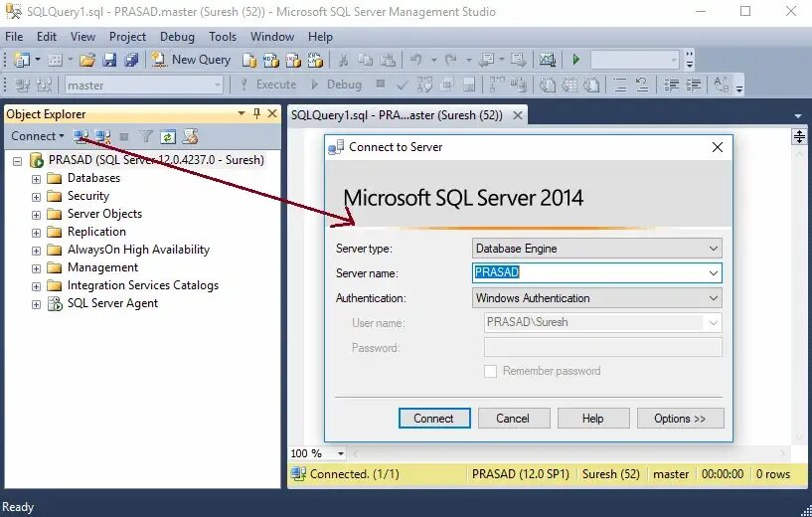Open the master database dropdown
812x517 pixels.
[x=218, y=85]
